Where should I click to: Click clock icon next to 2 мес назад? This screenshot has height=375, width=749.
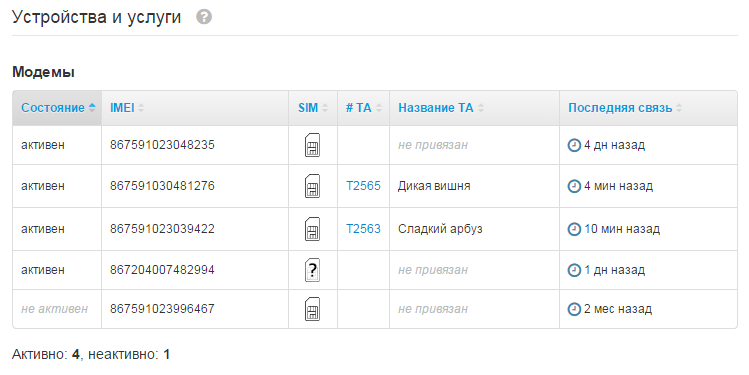click(x=574, y=309)
